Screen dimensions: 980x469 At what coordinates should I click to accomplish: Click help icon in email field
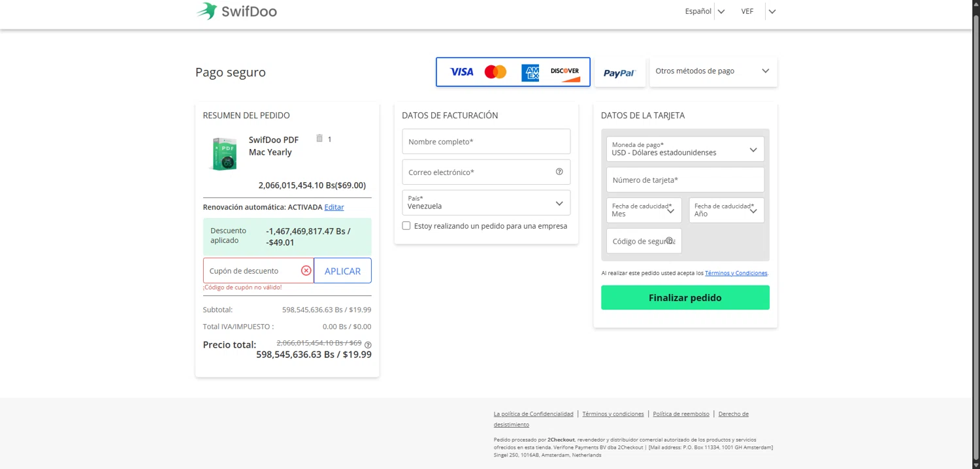tap(559, 172)
